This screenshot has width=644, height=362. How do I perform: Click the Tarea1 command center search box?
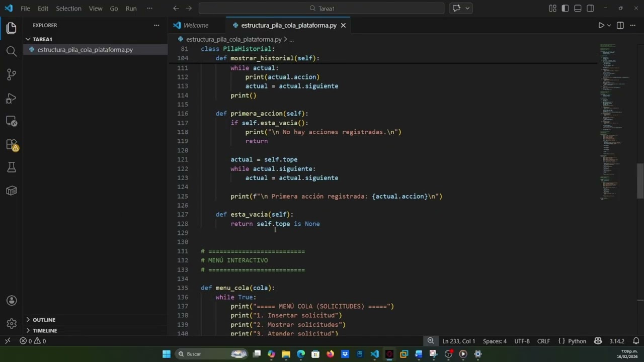(321, 8)
